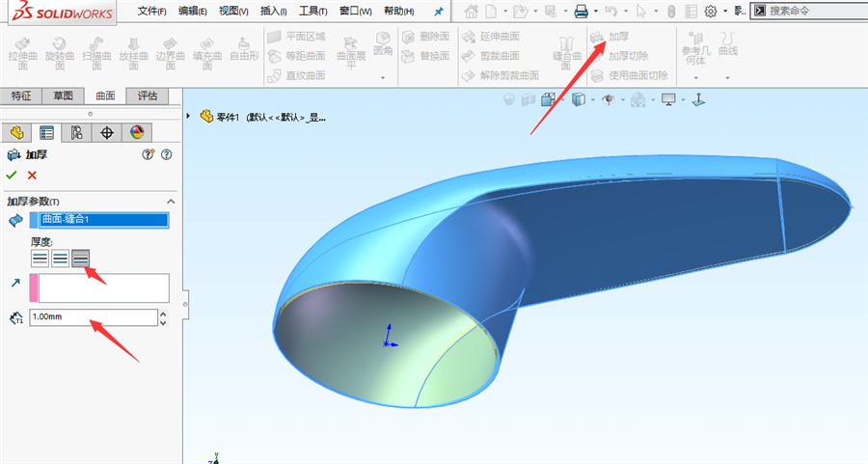Cancel thicken with the red X

32,175
